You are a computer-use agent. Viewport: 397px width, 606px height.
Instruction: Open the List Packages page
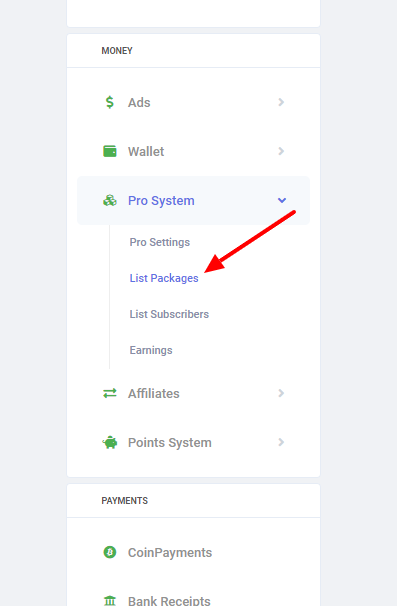[x=164, y=278]
